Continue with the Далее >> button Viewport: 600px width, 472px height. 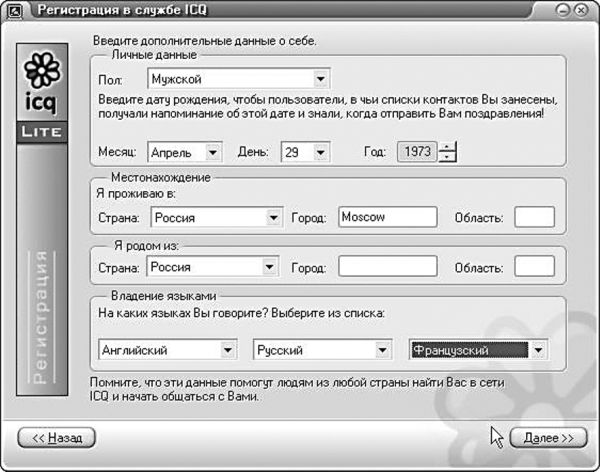[548, 438]
